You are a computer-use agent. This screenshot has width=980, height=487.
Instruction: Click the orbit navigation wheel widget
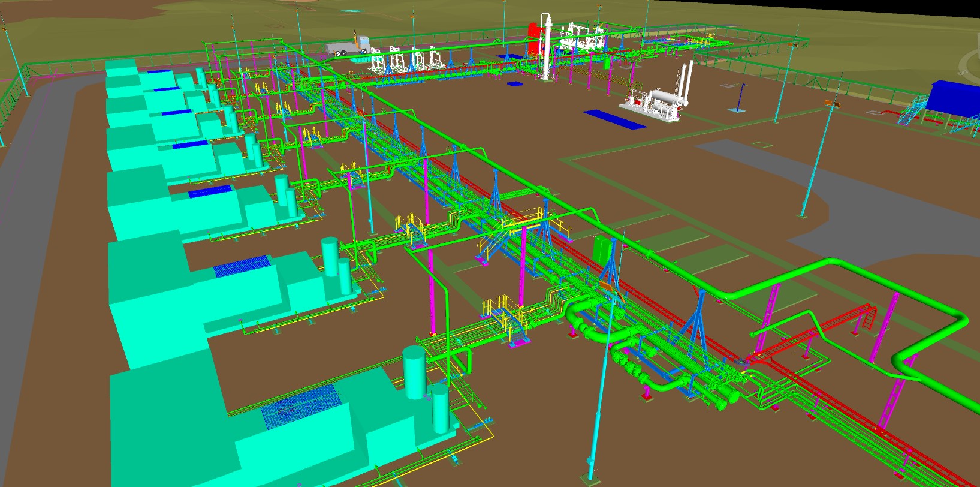coord(970,61)
